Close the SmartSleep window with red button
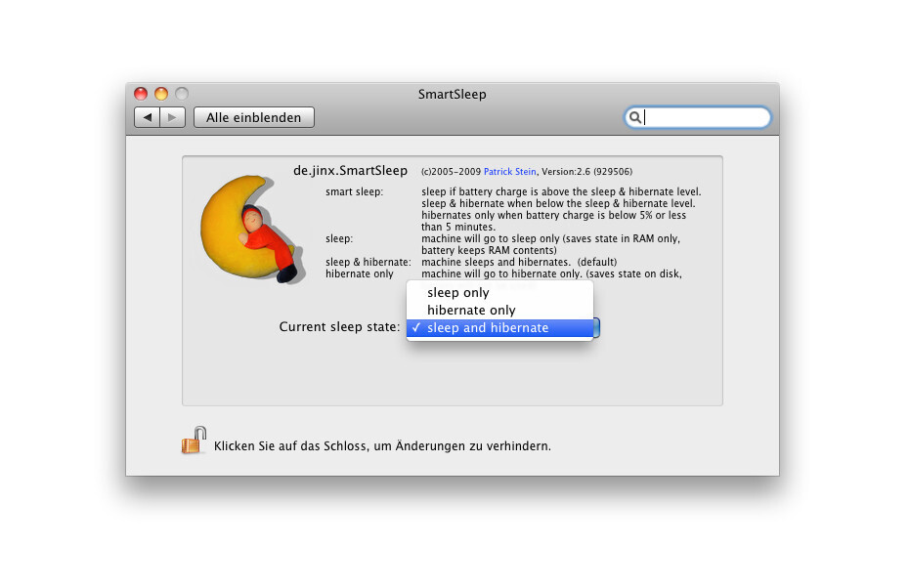Viewport: 910px width, 588px height. click(x=141, y=94)
